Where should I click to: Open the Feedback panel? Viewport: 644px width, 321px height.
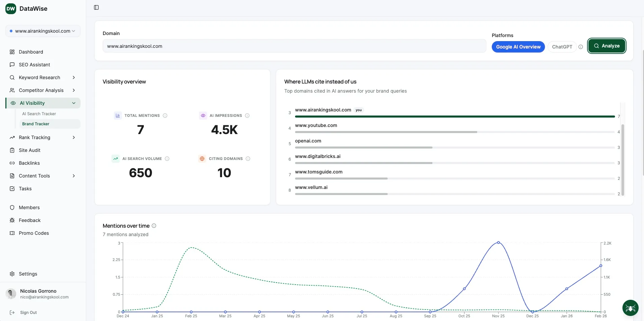click(x=30, y=220)
